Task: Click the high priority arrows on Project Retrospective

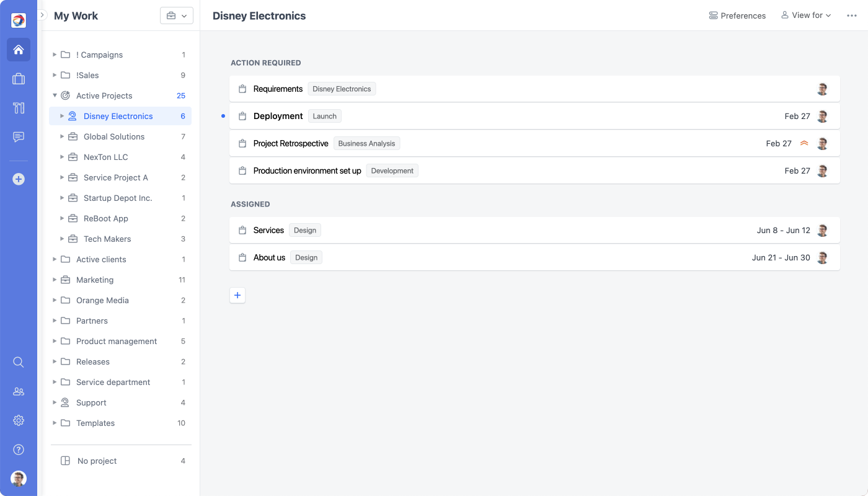Action: pyautogui.click(x=804, y=143)
